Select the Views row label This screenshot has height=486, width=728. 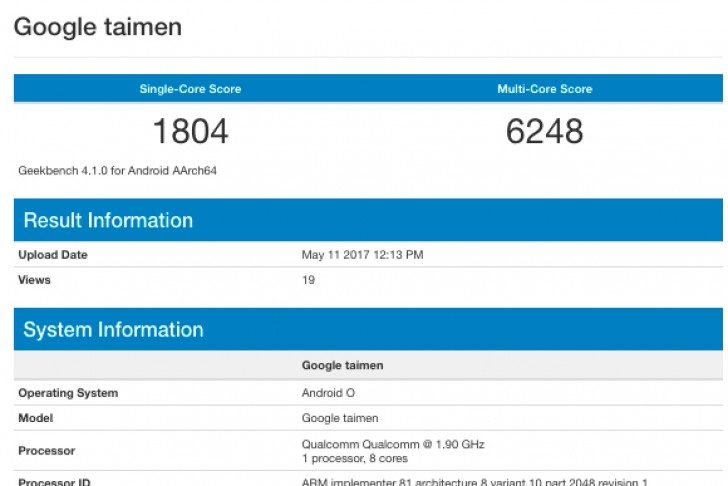34,280
